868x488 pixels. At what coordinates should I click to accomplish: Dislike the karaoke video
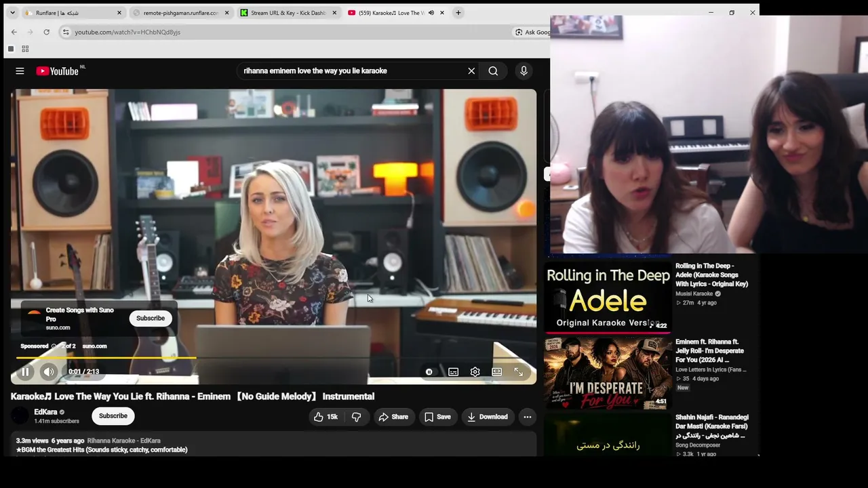tap(356, 417)
